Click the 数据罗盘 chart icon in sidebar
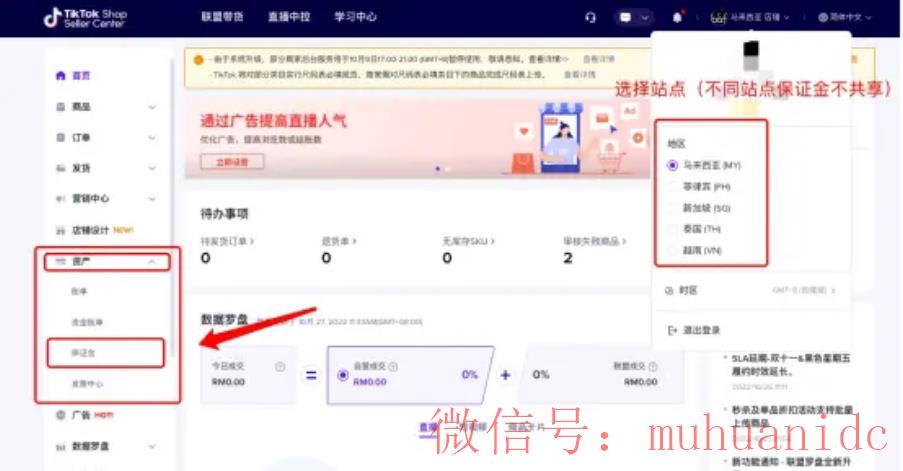903x471 pixels. tap(60, 446)
